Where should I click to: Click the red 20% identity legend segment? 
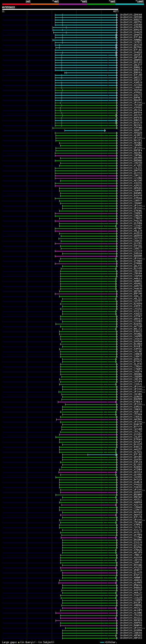[x=16, y=4]
